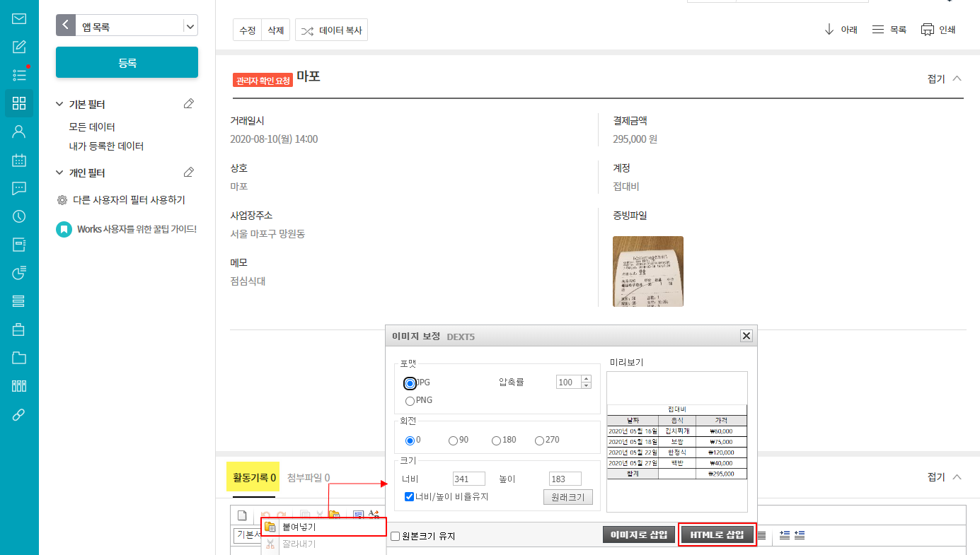The width and height of the screenshot is (980, 555).
Task: Click pencil edit icon beside 기본 필터
Action: point(188,104)
